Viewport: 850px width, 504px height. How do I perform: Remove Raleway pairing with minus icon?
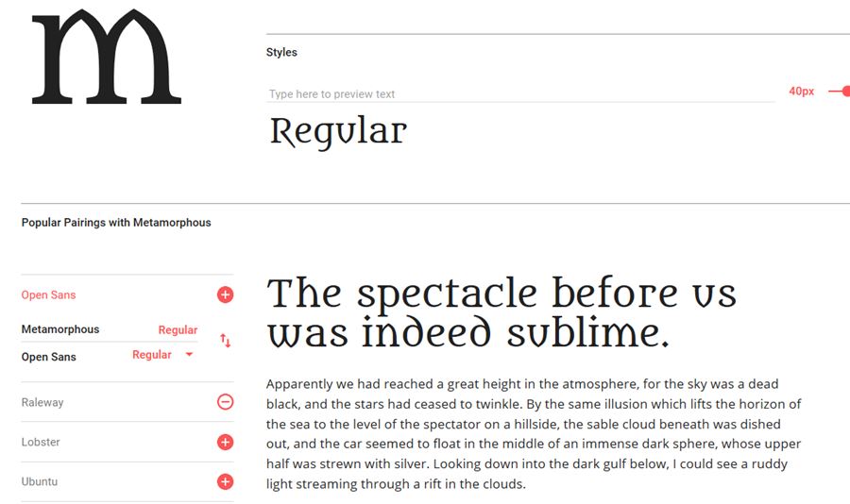click(x=225, y=402)
